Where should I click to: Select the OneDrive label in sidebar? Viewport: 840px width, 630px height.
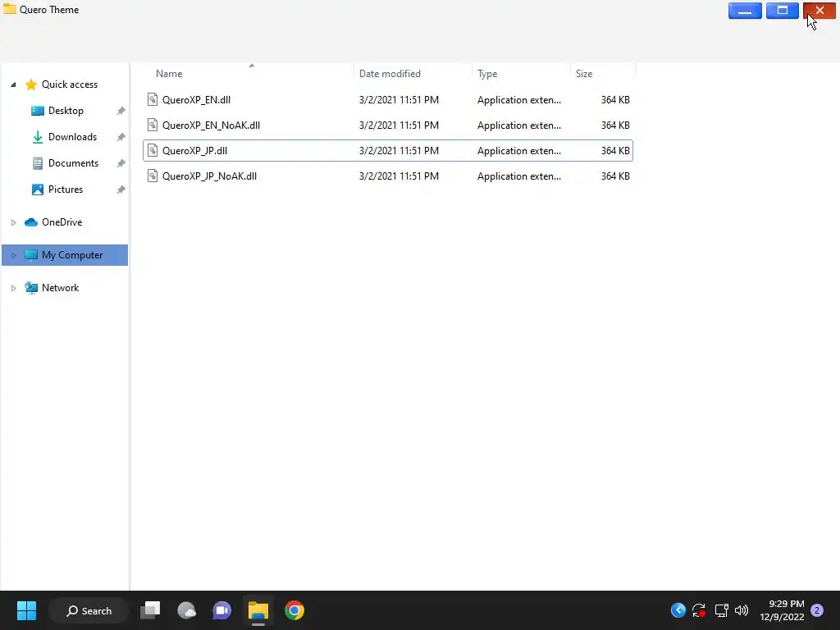(62, 222)
